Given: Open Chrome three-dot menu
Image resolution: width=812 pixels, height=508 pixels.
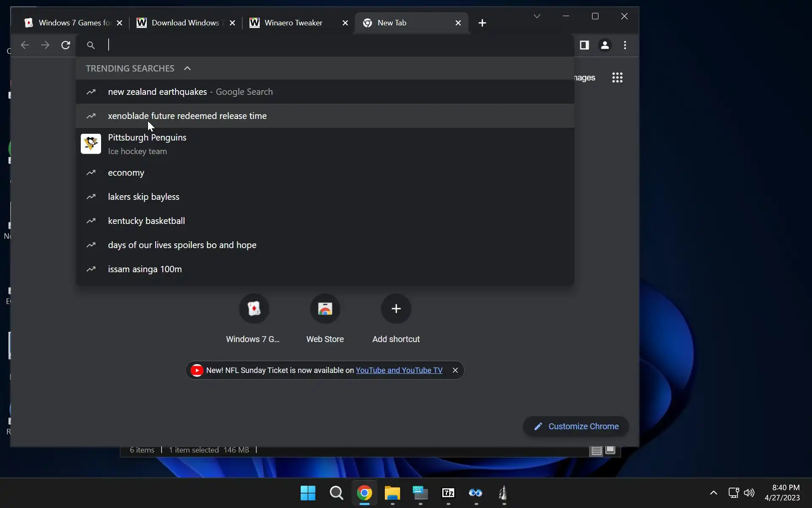Looking at the screenshot, I should [x=625, y=45].
